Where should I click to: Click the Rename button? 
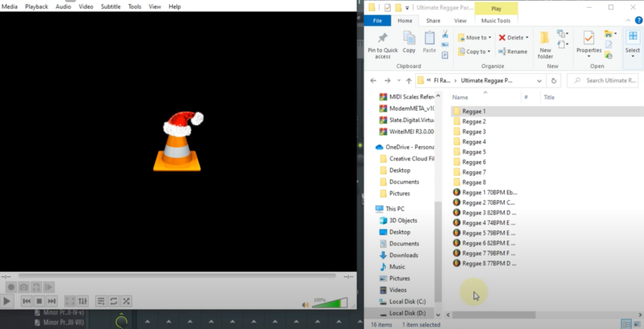tap(513, 52)
